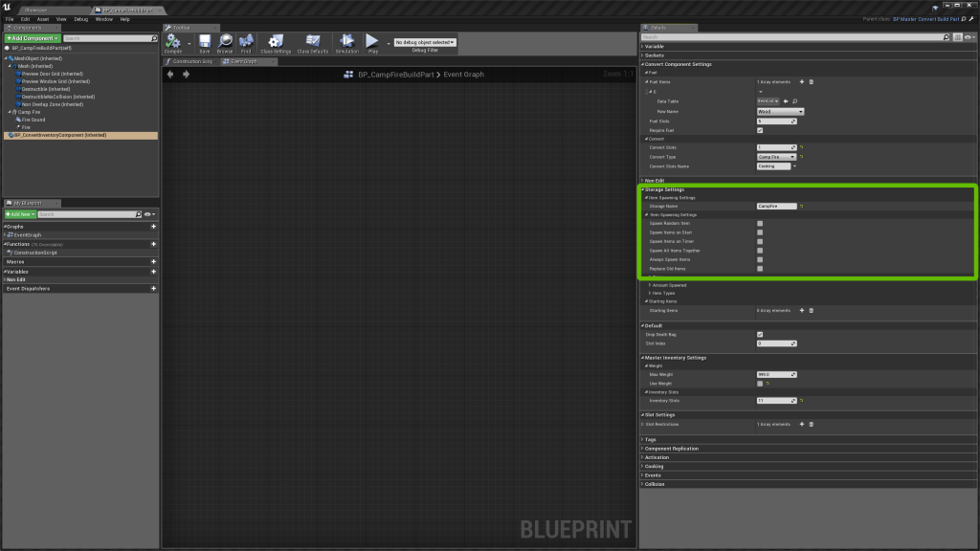
Task: Switch to the Construction Script tab
Action: pos(190,61)
